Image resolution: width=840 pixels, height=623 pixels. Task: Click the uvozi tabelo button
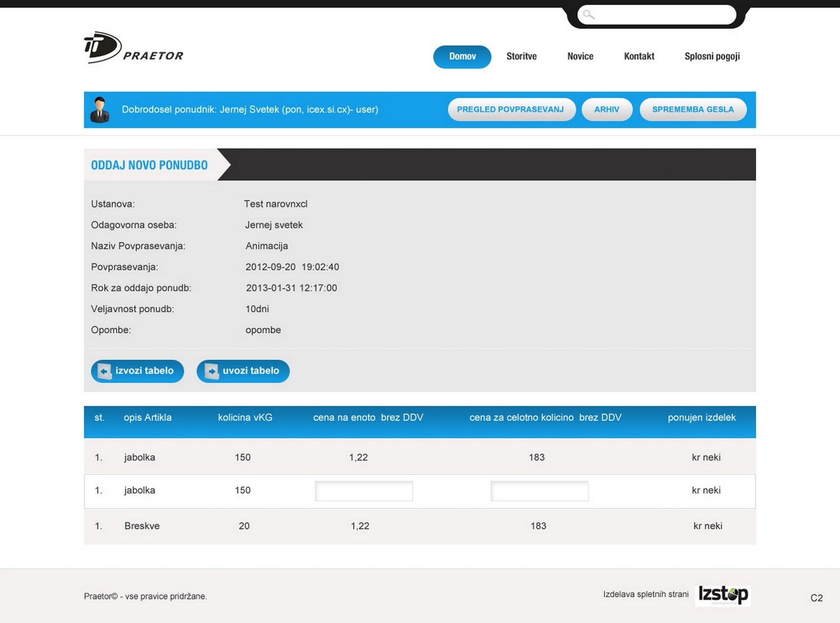click(x=243, y=371)
